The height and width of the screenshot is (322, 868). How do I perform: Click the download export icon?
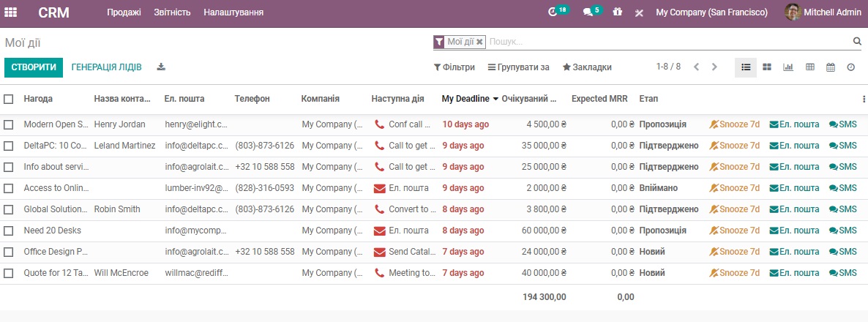[x=161, y=67]
